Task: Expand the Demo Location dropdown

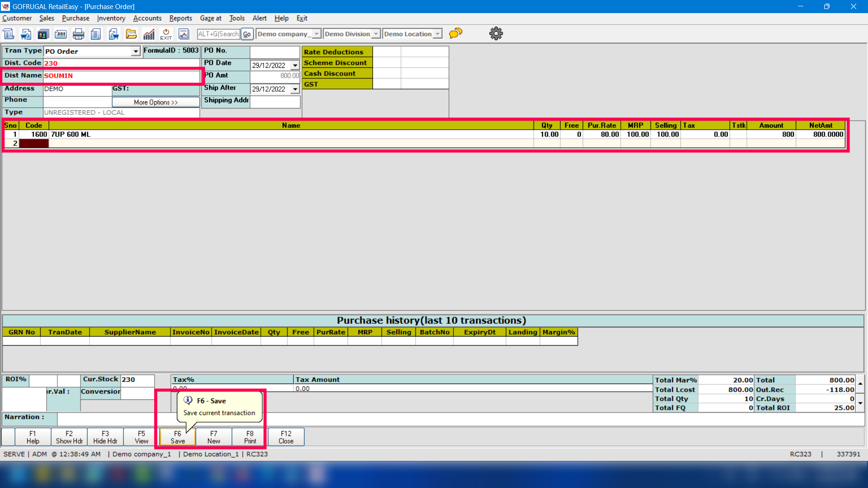Action: click(x=437, y=34)
